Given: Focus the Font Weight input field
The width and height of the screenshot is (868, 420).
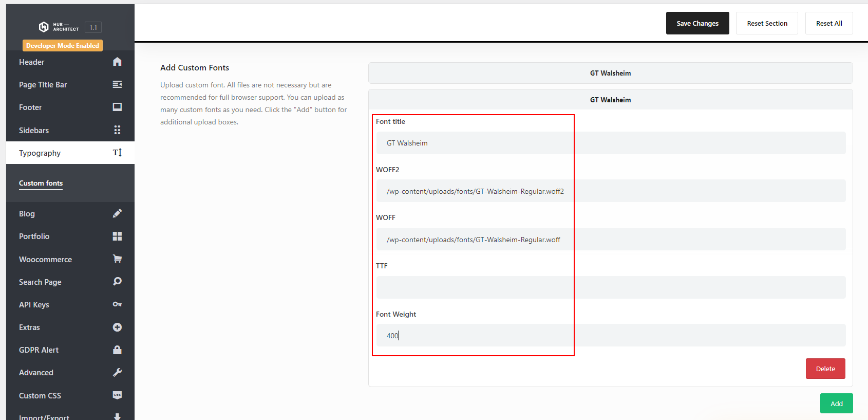Looking at the screenshot, I should [x=610, y=335].
